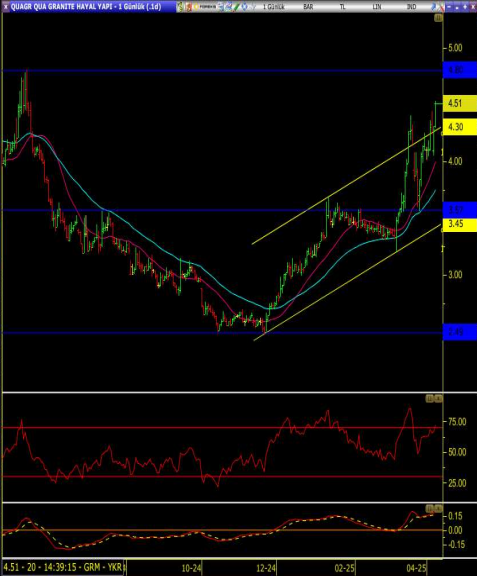The width and height of the screenshot is (477, 576).
Task: Click the orange toolbar icon beside green one
Action: [189, 7]
